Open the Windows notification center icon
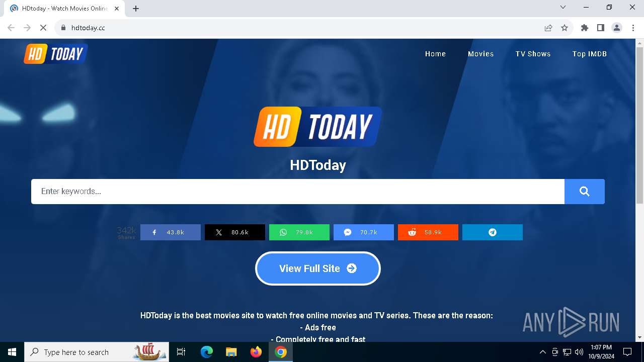The height and width of the screenshot is (362, 644). point(627,352)
